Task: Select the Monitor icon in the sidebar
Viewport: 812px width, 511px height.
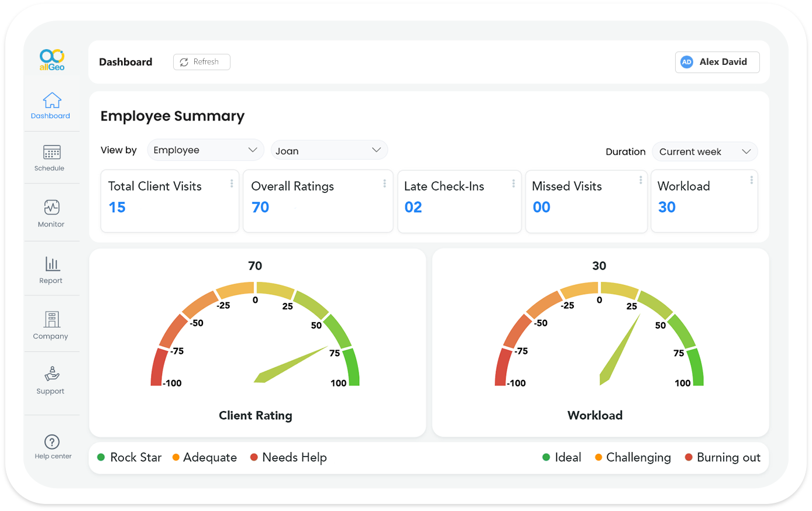Action: click(x=50, y=213)
